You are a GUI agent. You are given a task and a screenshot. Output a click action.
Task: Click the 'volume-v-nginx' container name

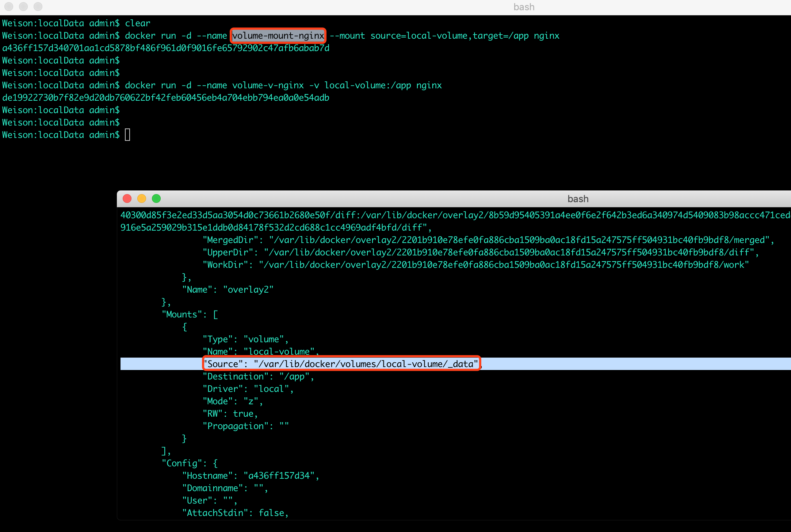pyautogui.click(x=268, y=85)
